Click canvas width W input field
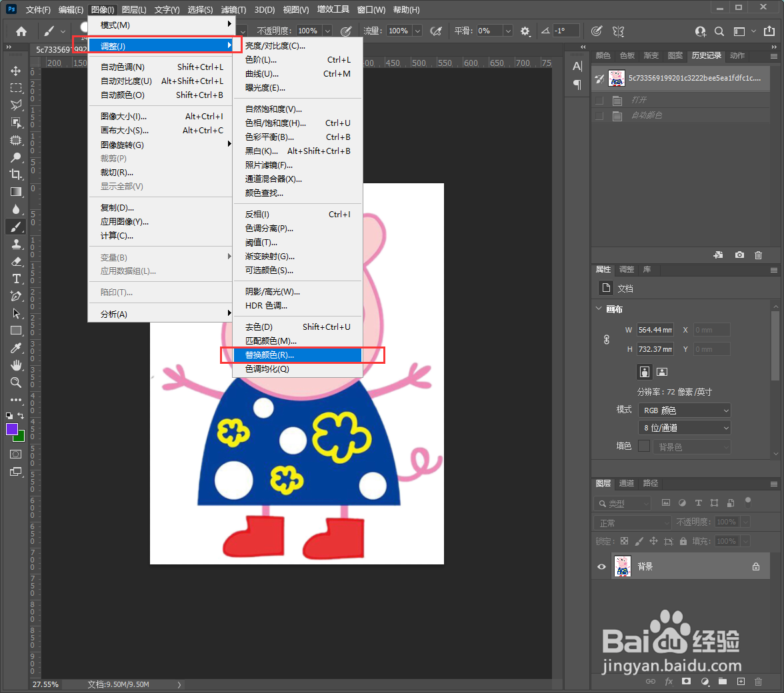This screenshot has width=784, height=693. click(655, 330)
